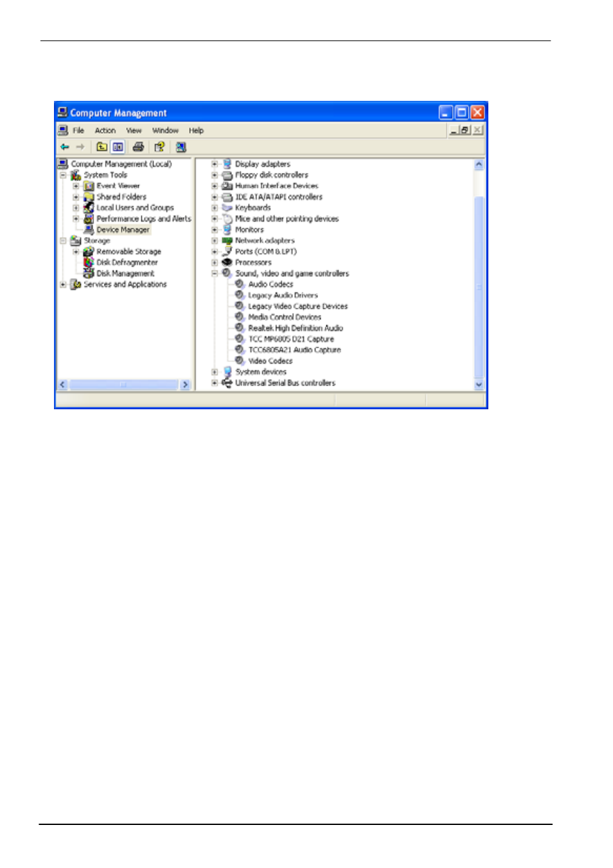The width and height of the screenshot is (613, 868).
Task: Go back with the toolbar Back arrow
Action: (65, 147)
